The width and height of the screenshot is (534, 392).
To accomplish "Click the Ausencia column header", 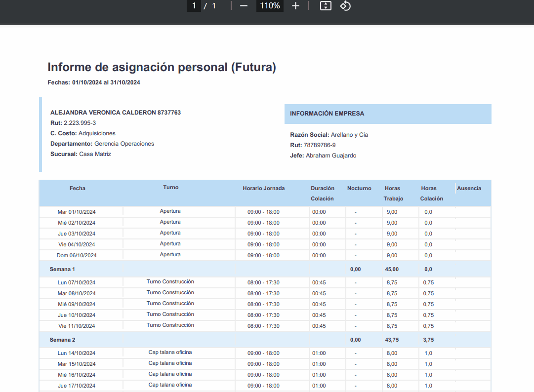I will click(469, 188).
